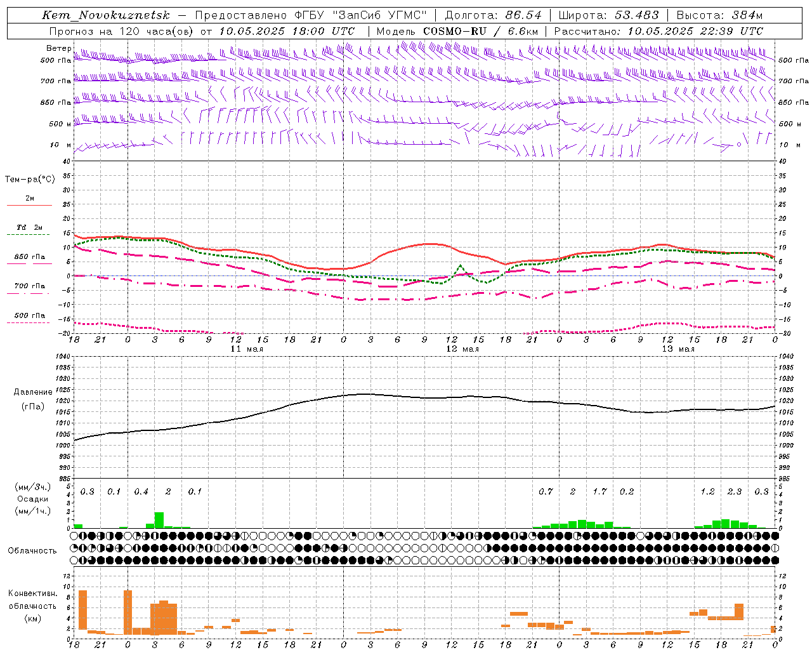Select the 12 мая date label
Image resolution: width=812 pixels, height=650 pixels.
(462, 349)
